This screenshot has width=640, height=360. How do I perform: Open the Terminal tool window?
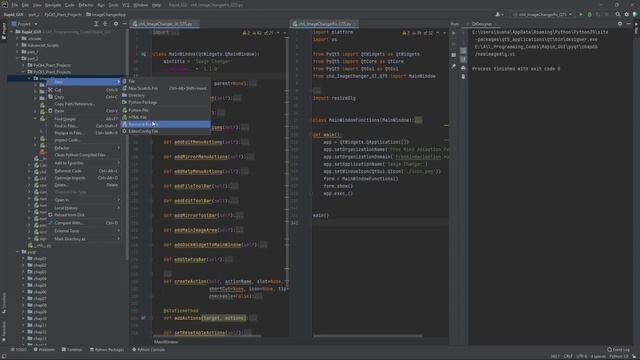tap(72, 349)
